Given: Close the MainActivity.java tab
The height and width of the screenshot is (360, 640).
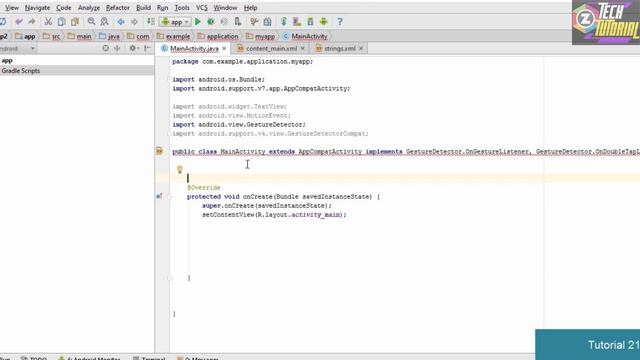Looking at the screenshot, I should pyautogui.click(x=224, y=49).
